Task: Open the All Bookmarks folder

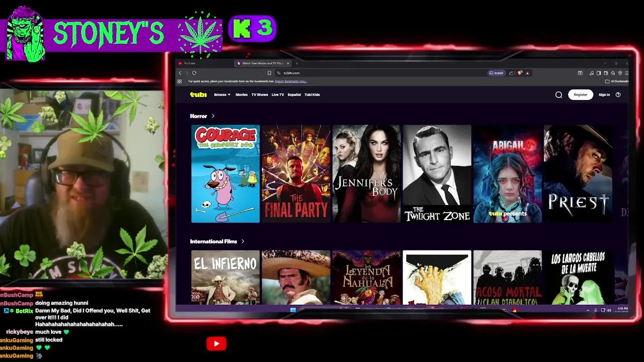Action: [617, 81]
